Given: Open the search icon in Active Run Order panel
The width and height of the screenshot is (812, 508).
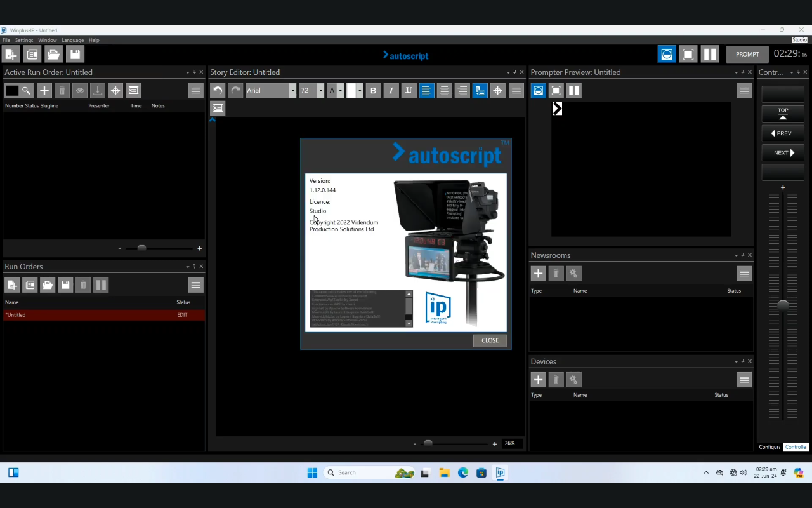Looking at the screenshot, I should point(25,90).
